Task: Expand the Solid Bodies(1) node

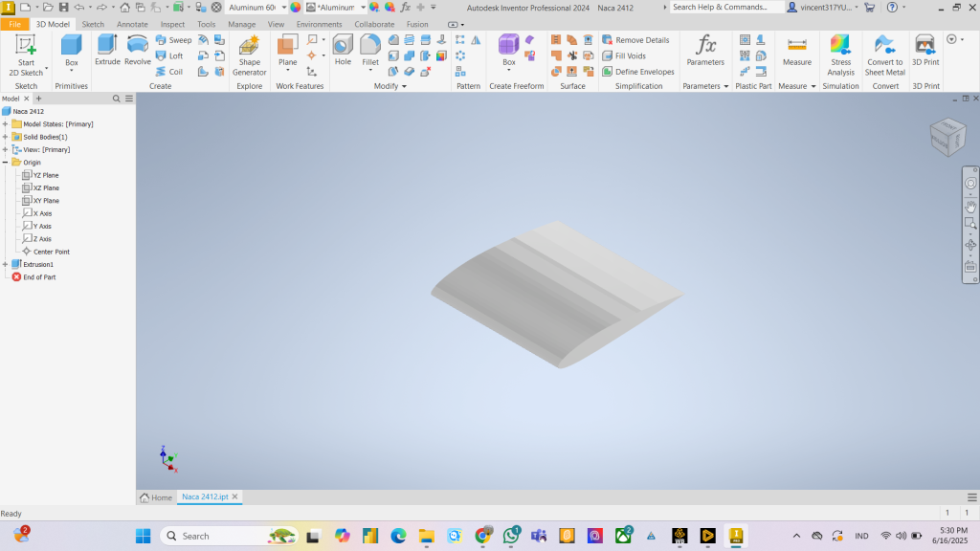Action: pyautogui.click(x=6, y=137)
